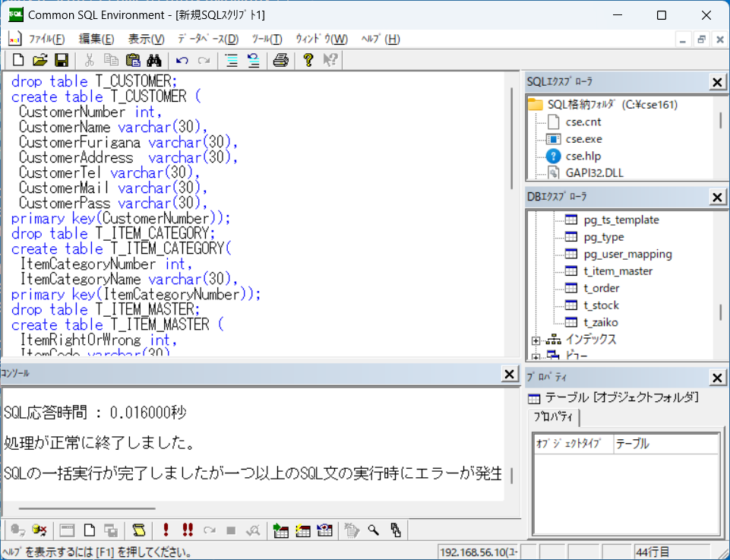Print the script using the printer icon
This screenshot has height=560, width=730.
tap(281, 60)
